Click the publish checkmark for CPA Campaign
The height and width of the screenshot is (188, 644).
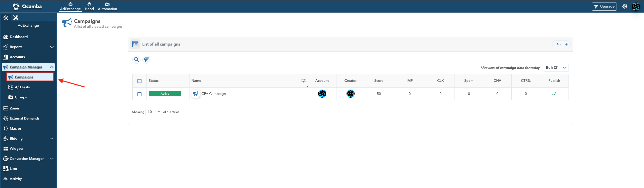(554, 94)
